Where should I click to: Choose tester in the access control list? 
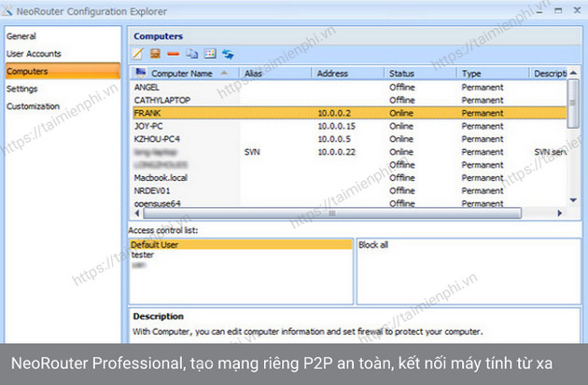(x=143, y=254)
